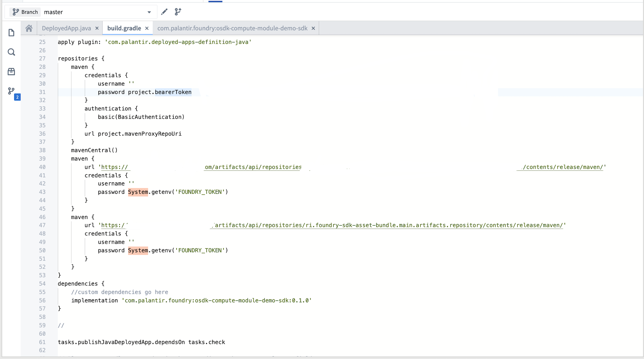
Task: Select the highlighted bearerToken text on line 31
Action: point(173,92)
